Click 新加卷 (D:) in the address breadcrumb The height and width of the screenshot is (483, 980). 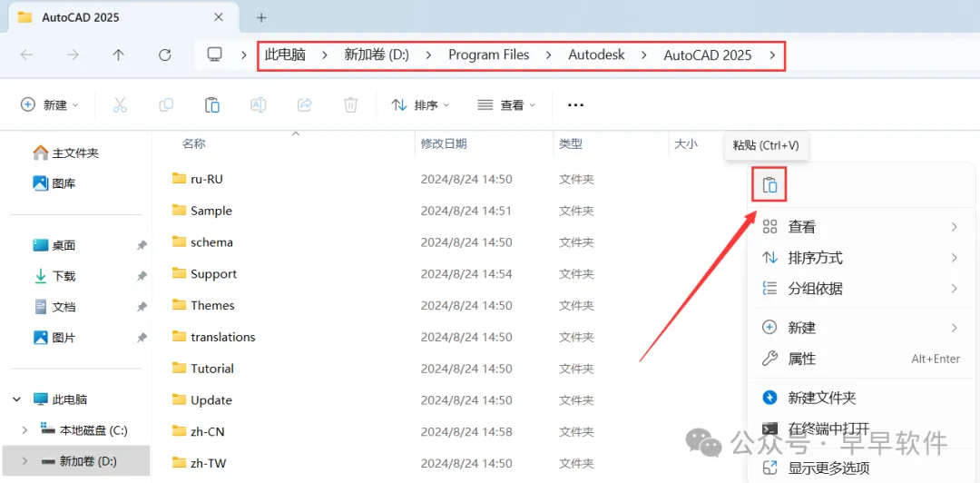click(377, 54)
